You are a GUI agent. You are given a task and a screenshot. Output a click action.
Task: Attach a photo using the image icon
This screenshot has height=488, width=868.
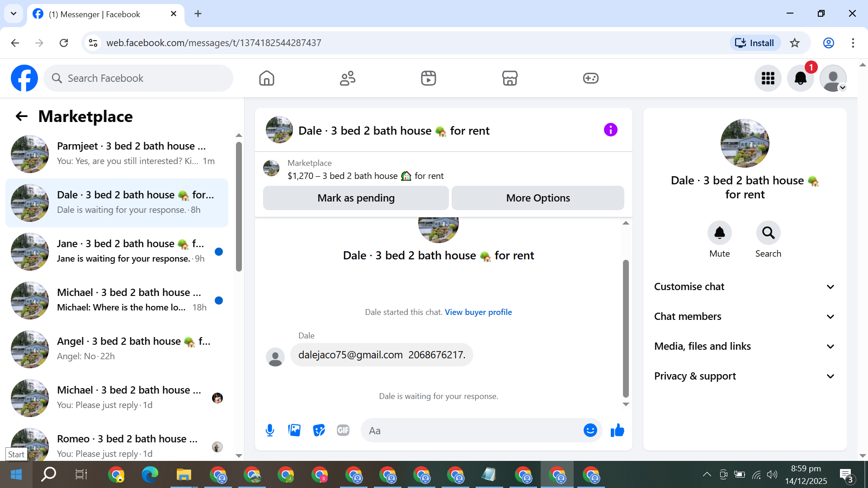[294, 430]
